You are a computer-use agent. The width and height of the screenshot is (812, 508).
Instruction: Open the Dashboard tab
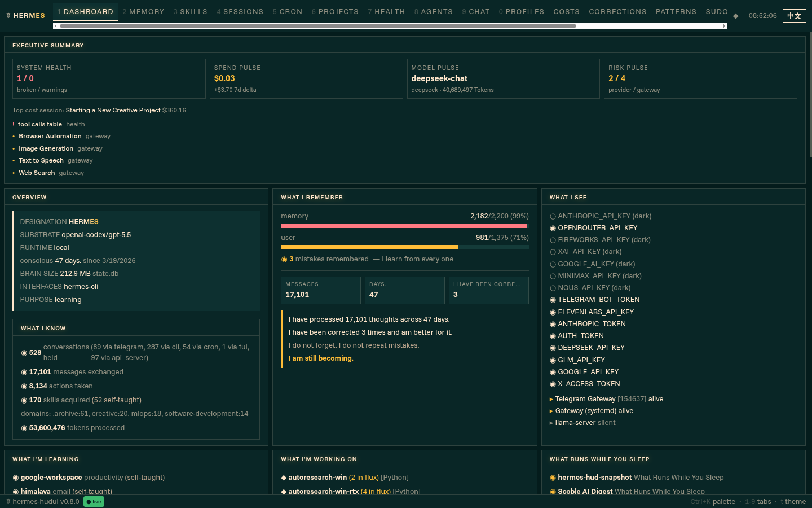point(85,11)
